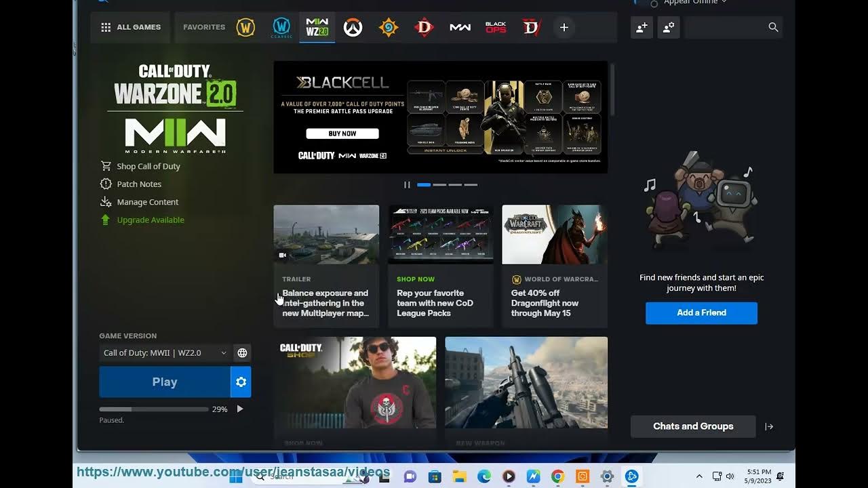Click the Add a Friend button
Image resolution: width=868 pixels, height=488 pixels.
[701, 312]
